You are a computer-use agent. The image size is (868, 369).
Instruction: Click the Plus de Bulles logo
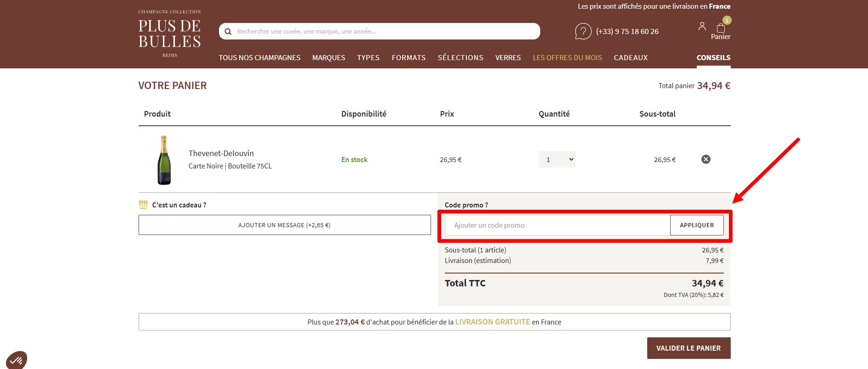point(170,34)
